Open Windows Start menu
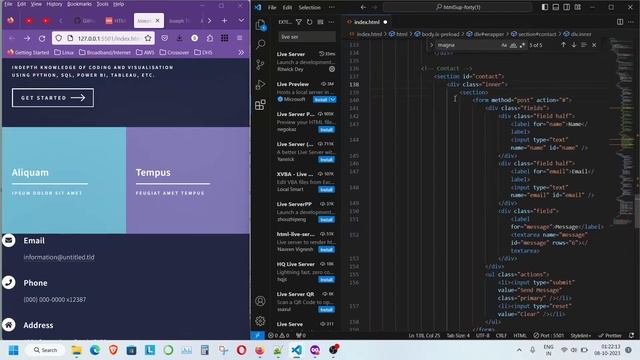Screen dimensions: 640x360 [13, 350]
